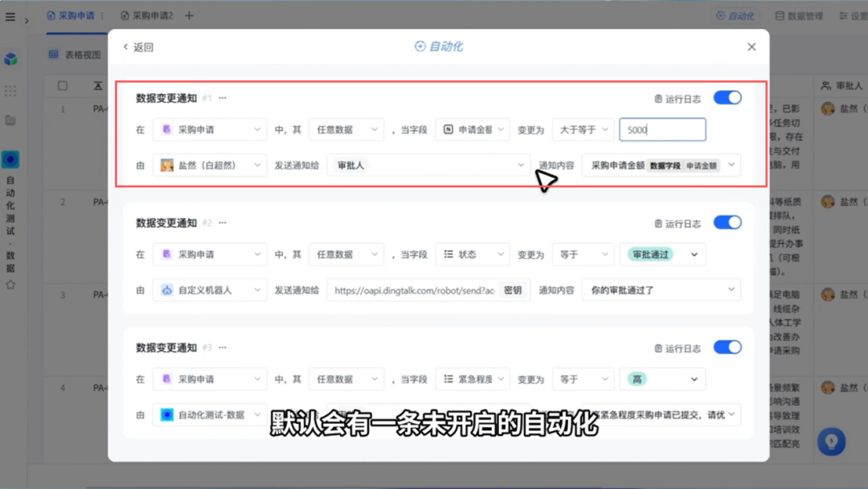Open the 紧急程度 field dropdown in rule #3
This screenshot has height=489, width=868.
pos(473,380)
